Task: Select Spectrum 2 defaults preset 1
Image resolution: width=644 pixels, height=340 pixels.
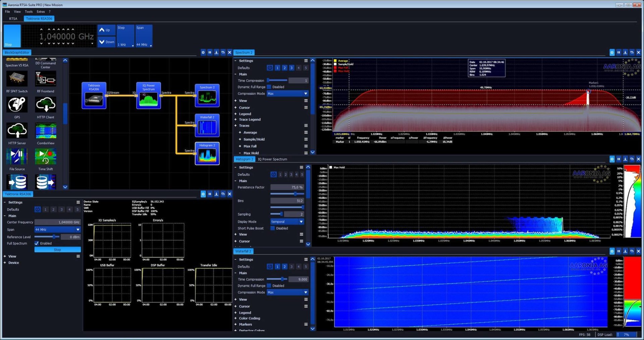Action: 277,68
